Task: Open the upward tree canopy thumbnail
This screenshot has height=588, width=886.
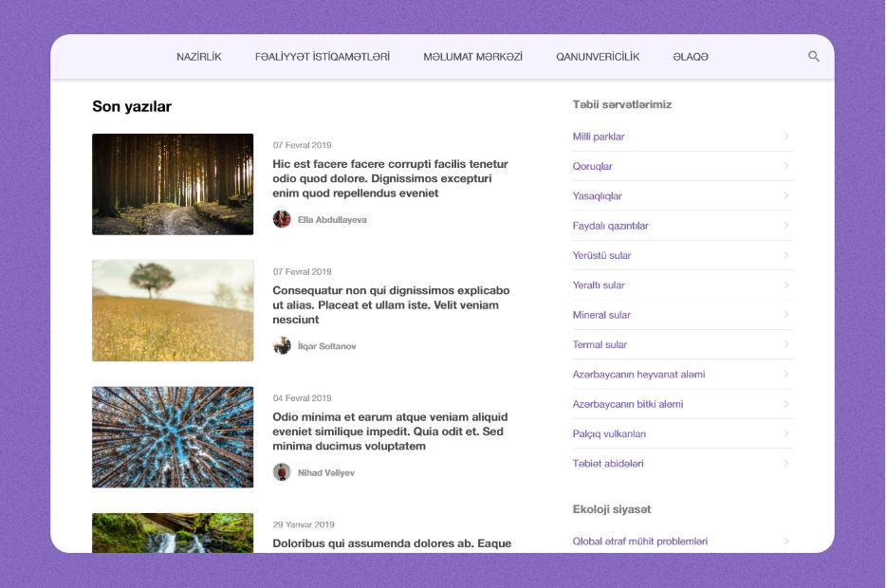Action: pos(173,437)
